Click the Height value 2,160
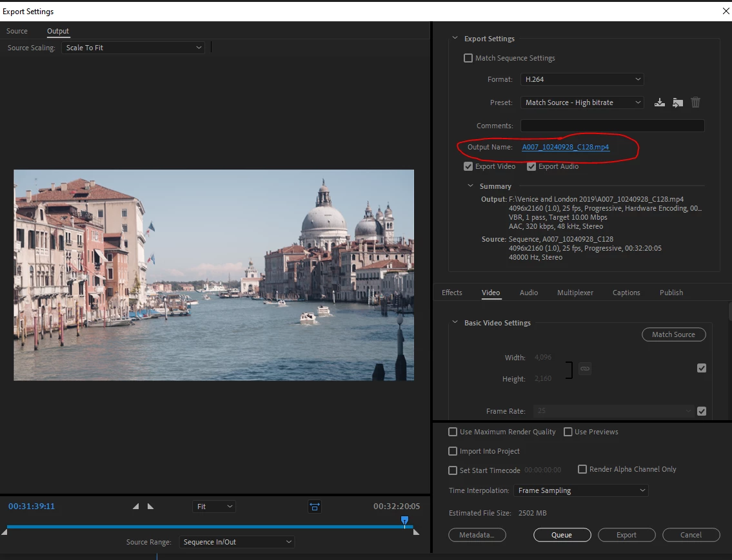This screenshot has height=560, width=732. [543, 379]
